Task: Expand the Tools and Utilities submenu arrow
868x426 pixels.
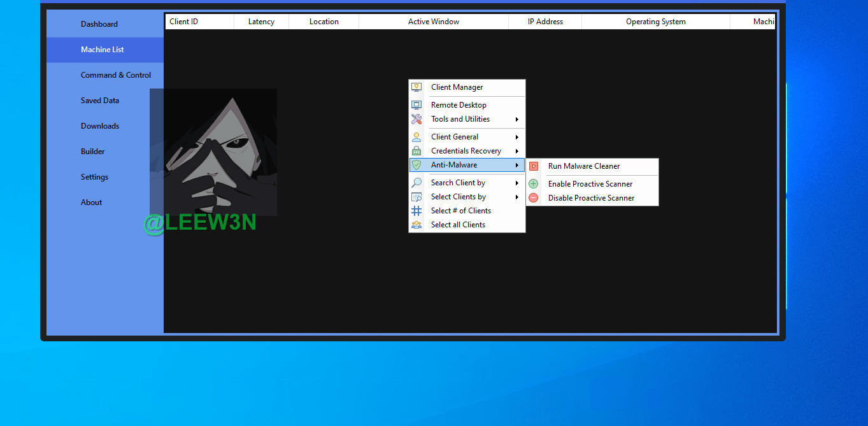Action: [517, 119]
